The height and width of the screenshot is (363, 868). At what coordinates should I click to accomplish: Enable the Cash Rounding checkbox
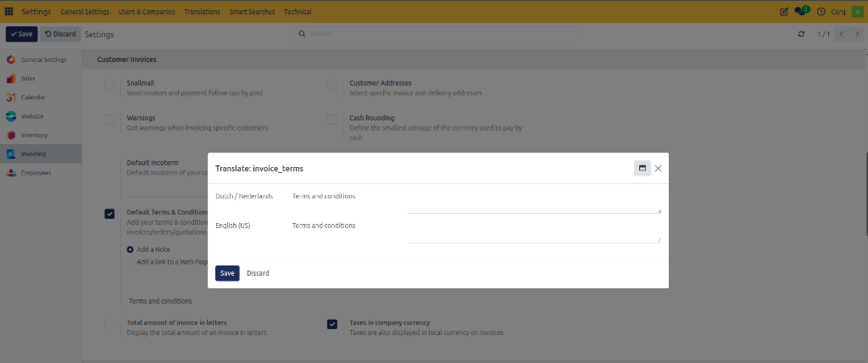[x=332, y=120]
